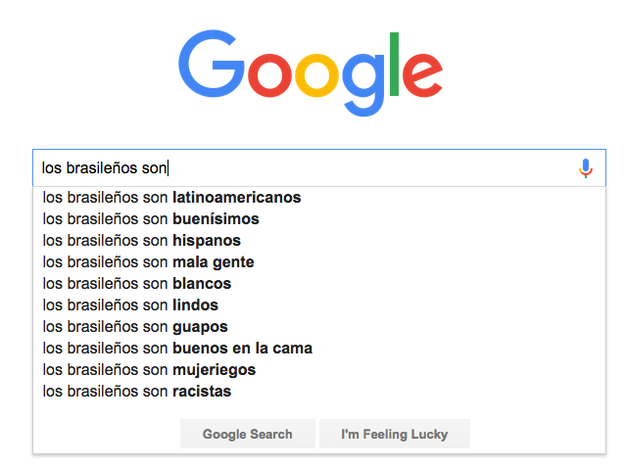
Task: Select suggestion ending in 'buenísimos'
Action: [319, 219]
